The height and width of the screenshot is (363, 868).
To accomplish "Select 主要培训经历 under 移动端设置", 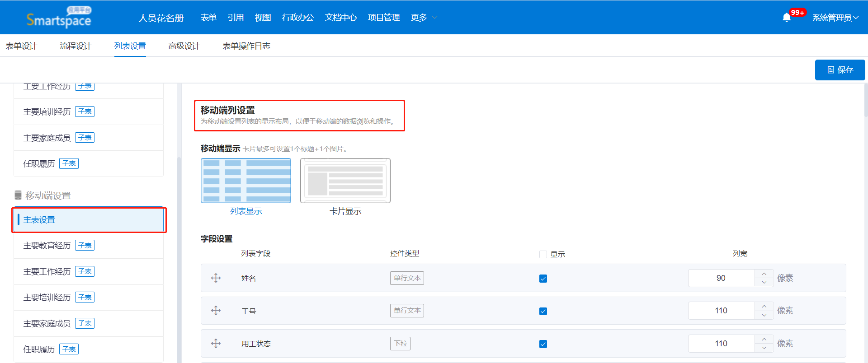I will click(89, 298).
